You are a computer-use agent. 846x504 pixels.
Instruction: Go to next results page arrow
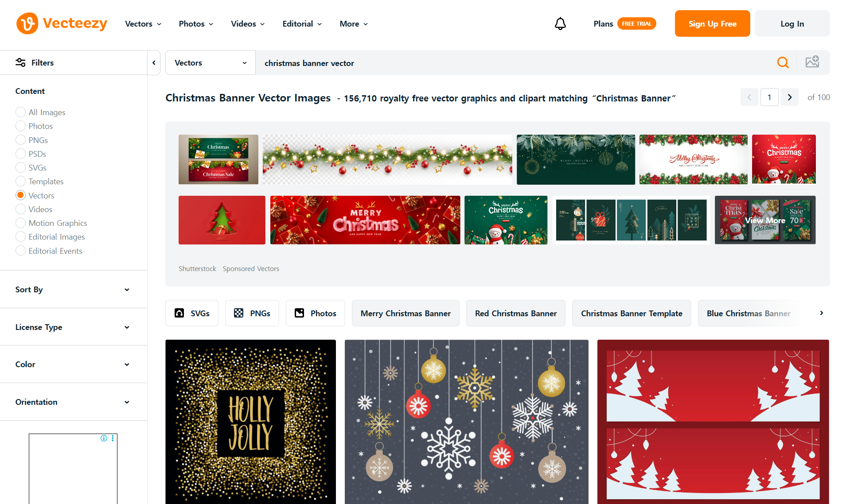[790, 97]
